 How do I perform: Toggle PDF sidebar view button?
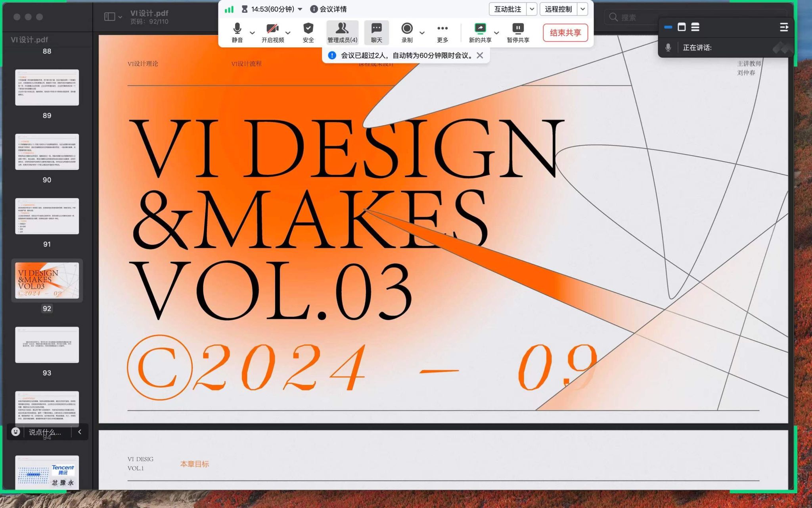110,17
